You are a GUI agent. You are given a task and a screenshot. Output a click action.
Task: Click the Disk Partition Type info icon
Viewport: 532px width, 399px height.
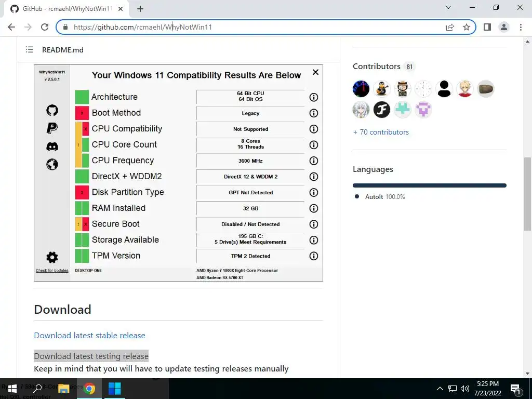tap(313, 192)
